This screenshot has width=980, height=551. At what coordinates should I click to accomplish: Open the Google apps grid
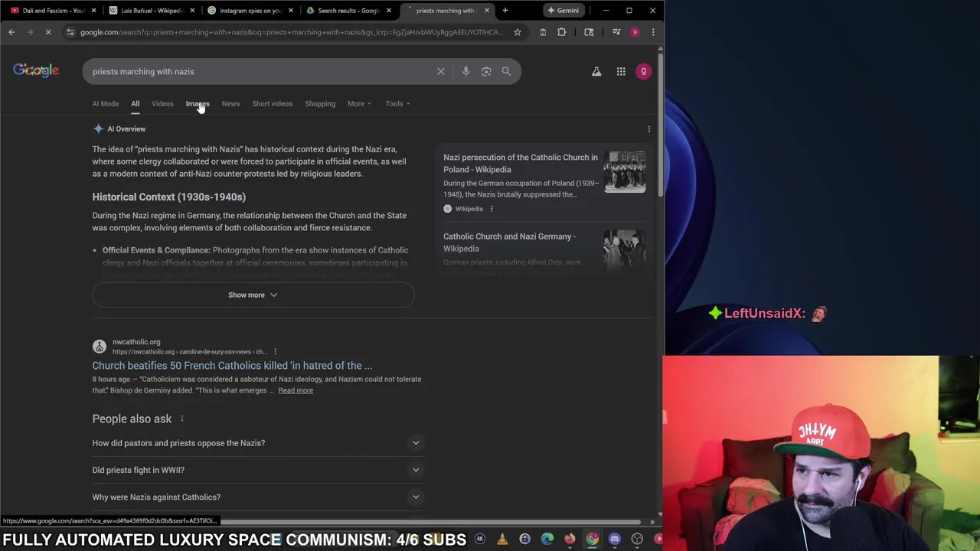pos(621,71)
